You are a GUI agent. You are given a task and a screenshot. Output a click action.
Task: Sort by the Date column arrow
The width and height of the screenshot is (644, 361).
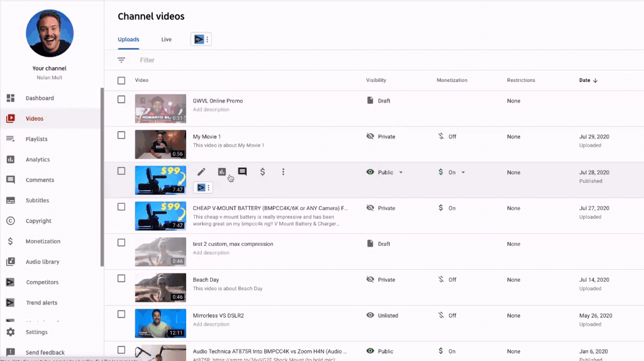point(595,81)
